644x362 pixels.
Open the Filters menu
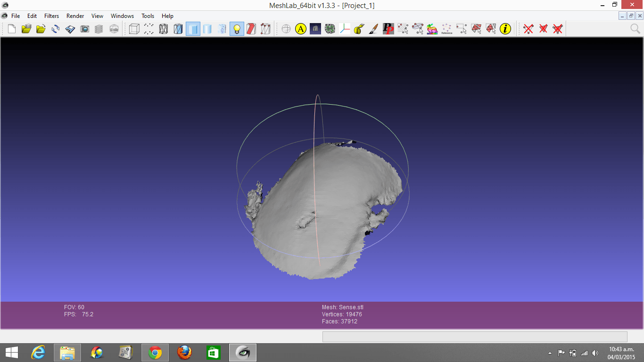tap(51, 16)
